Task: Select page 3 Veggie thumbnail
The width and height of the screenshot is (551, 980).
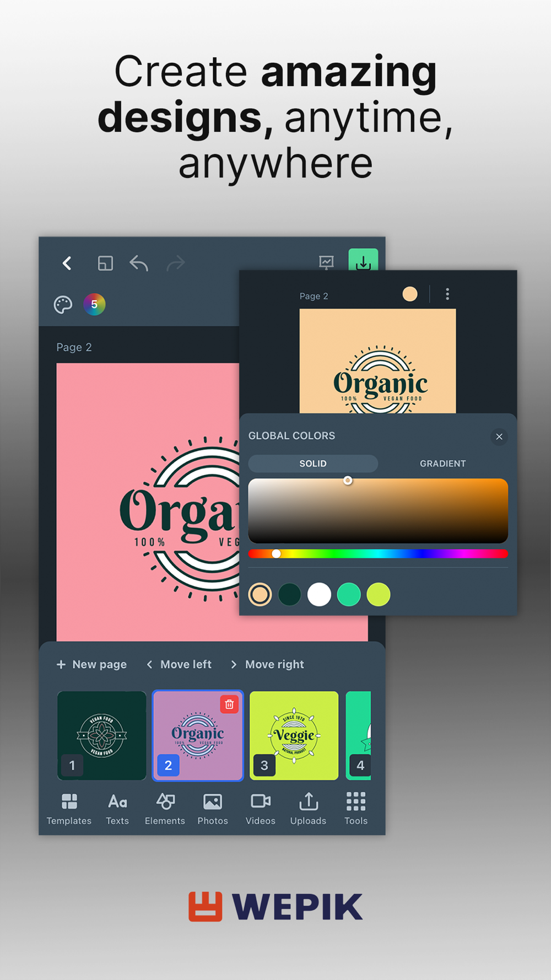Action: (294, 735)
